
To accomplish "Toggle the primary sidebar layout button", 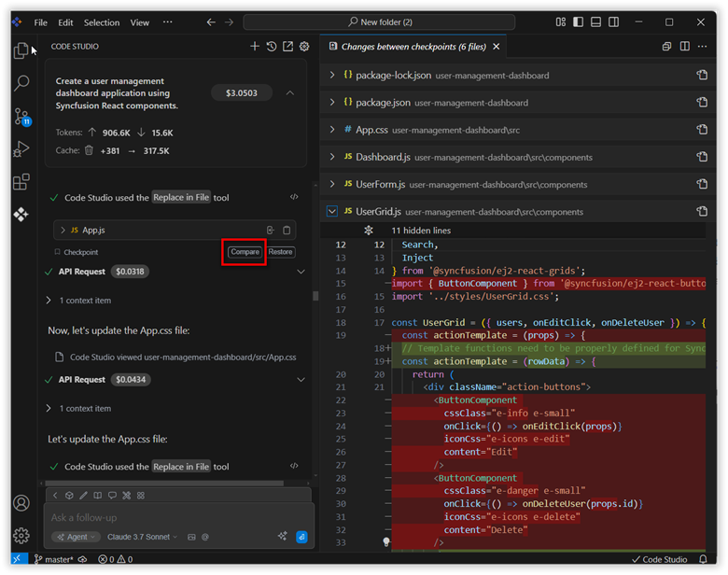I will pyautogui.click(x=578, y=22).
